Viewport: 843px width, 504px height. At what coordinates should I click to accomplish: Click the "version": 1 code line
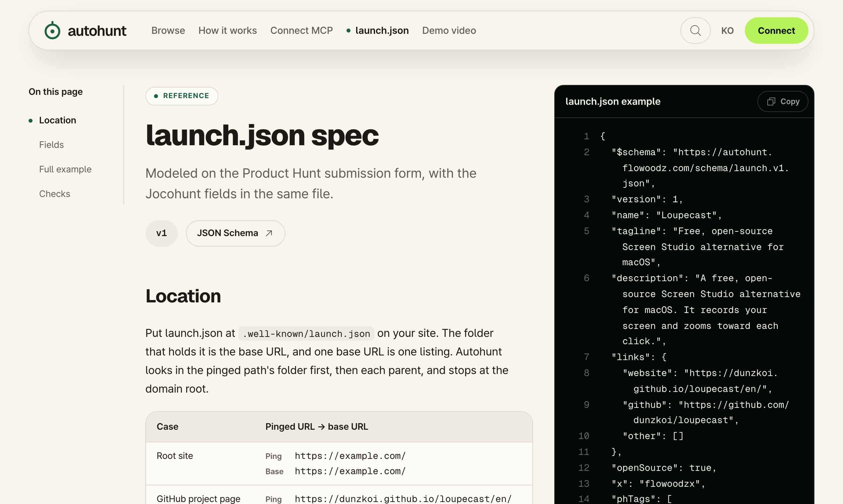coord(647,199)
